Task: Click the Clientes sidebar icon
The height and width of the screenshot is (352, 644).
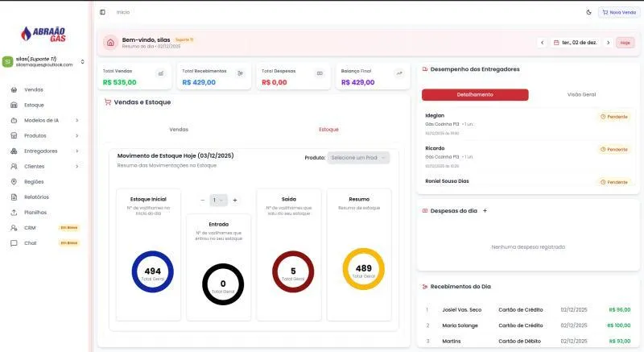Action: pyautogui.click(x=14, y=167)
